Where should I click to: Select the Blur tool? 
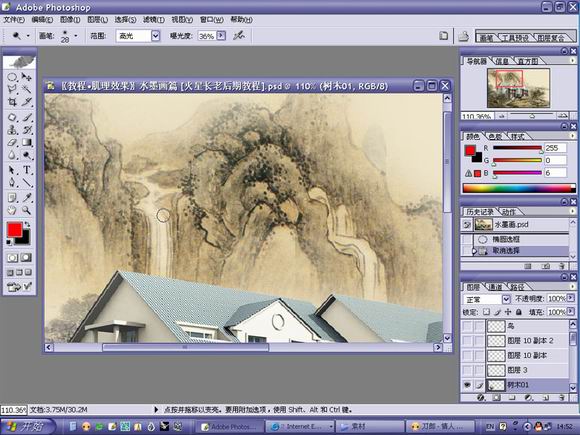pyautogui.click(x=12, y=155)
